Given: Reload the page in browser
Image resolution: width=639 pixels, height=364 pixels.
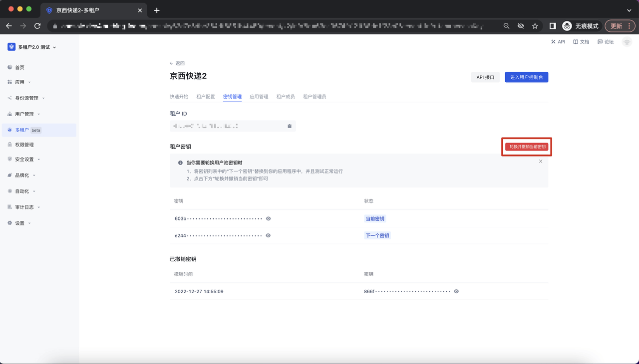Looking at the screenshot, I should pos(37,26).
